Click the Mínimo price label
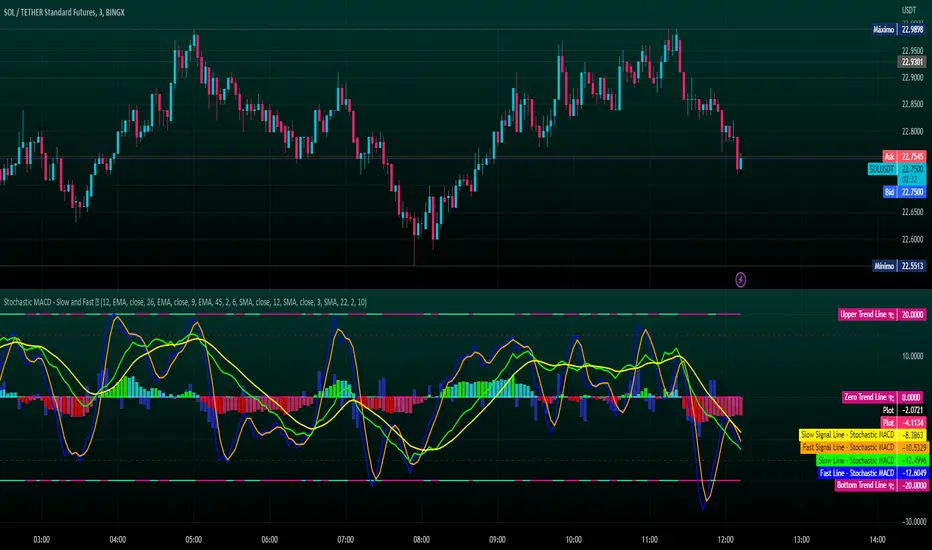The image size is (932, 550). pyautogui.click(x=887, y=266)
